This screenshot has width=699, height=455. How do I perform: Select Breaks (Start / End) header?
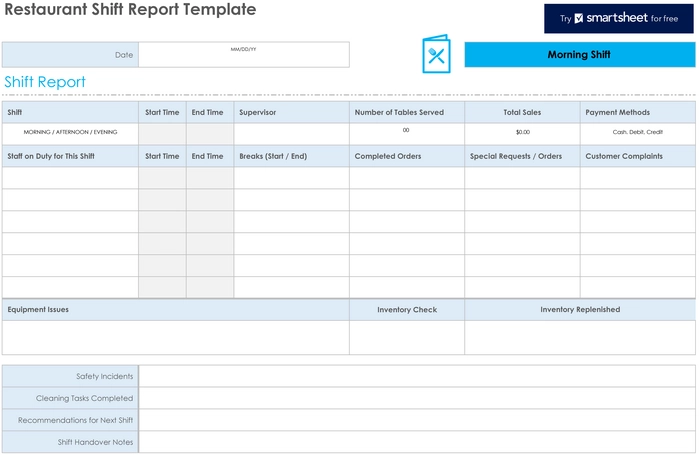point(292,156)
